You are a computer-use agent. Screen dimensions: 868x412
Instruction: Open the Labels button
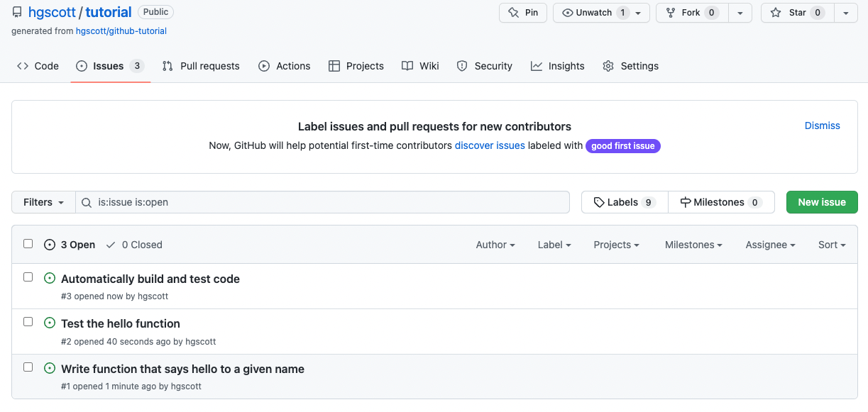pyautogui.click(x=625, y=202)
